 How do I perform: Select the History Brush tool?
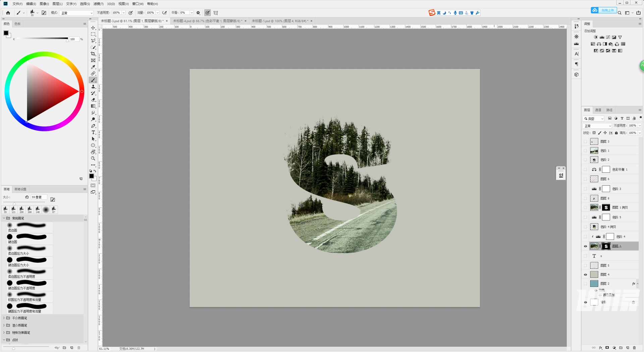point(93,93)
